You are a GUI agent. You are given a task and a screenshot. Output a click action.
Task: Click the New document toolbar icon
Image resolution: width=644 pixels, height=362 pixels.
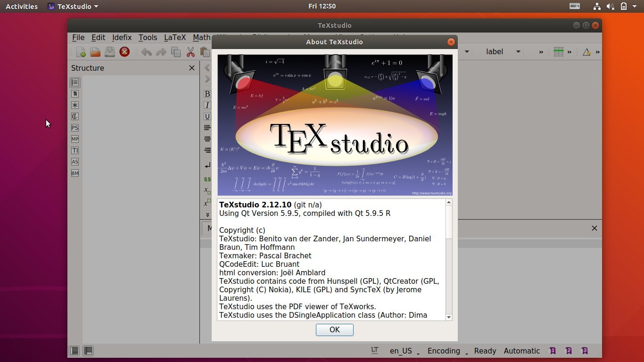(81, 52)
